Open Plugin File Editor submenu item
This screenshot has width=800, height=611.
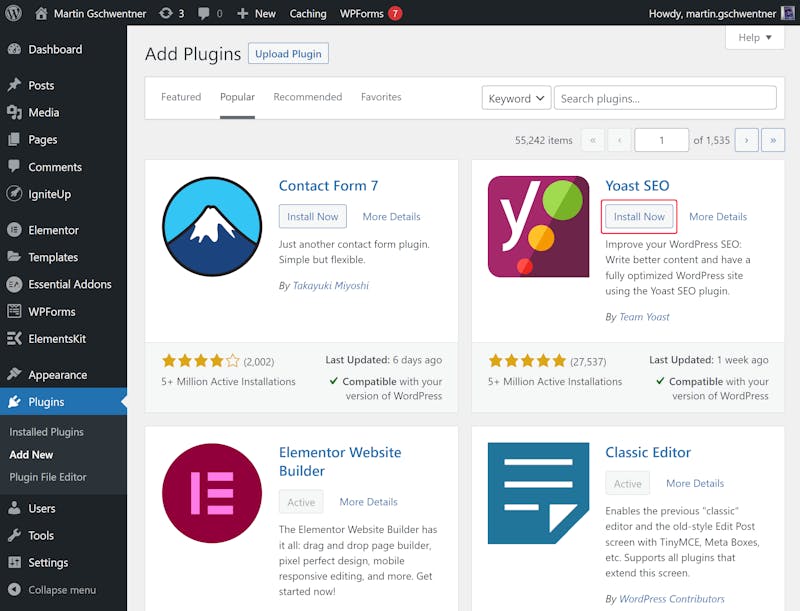pyautogui.click(x=48, y=477)
